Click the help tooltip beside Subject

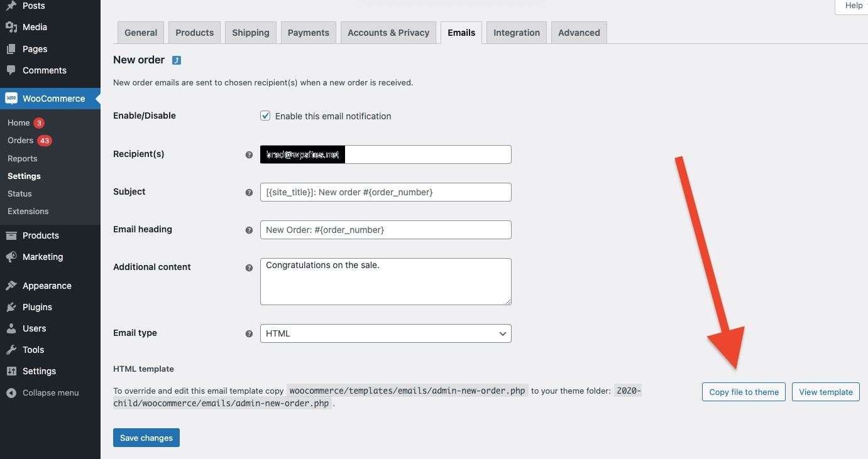[x=249, y=193]
